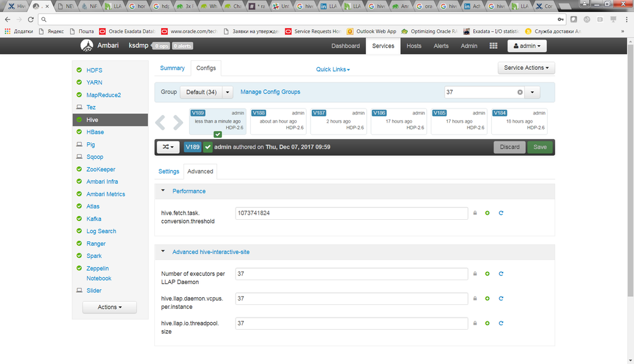Click the Ambari logo icon
This screenshot has height=364, width=634.
86,46
